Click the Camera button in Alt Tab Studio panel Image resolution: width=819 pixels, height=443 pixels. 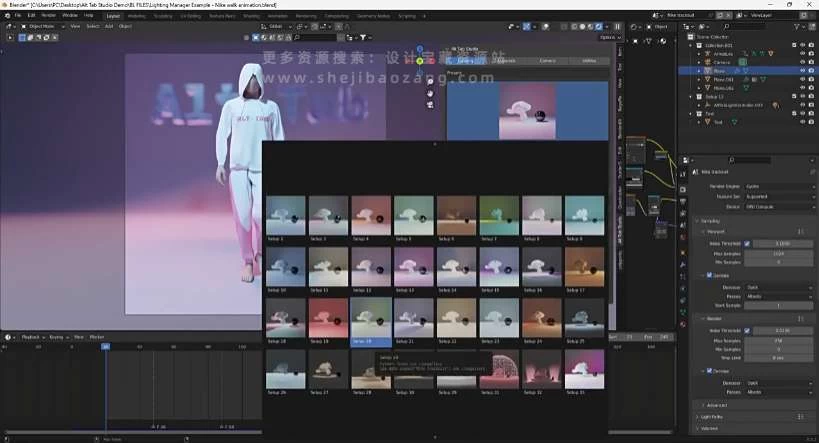point(548,61)
